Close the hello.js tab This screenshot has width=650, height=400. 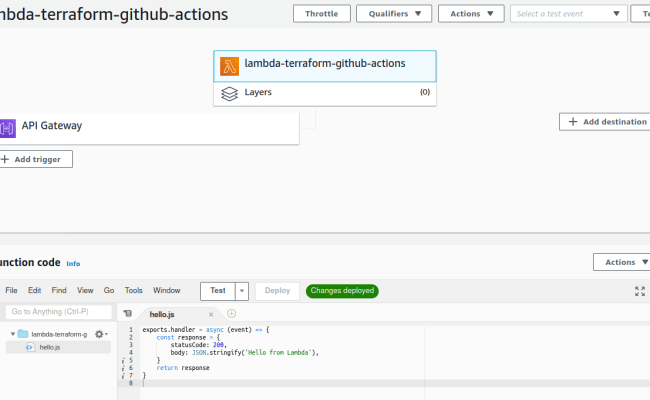(x=211, y=315)
